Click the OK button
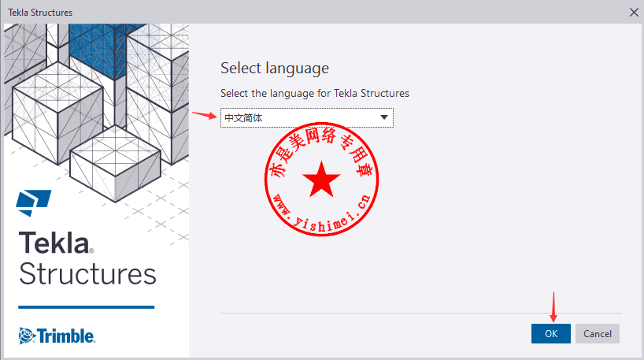Viewport: 644px width, 360px height. tap(551, 333)
